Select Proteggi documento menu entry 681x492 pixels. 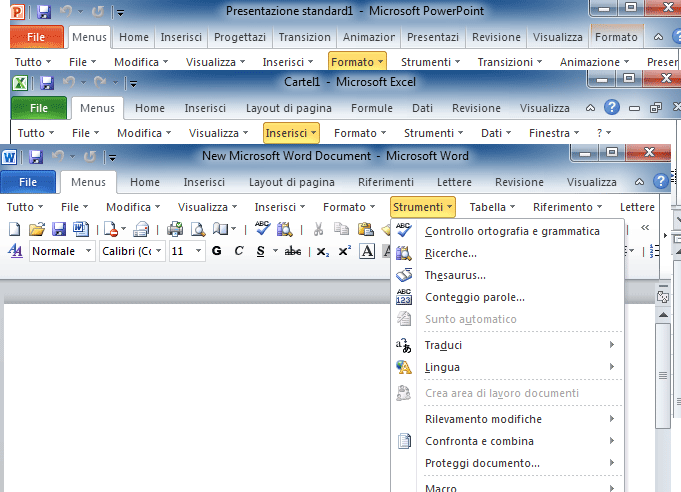[x=507, y=463]
